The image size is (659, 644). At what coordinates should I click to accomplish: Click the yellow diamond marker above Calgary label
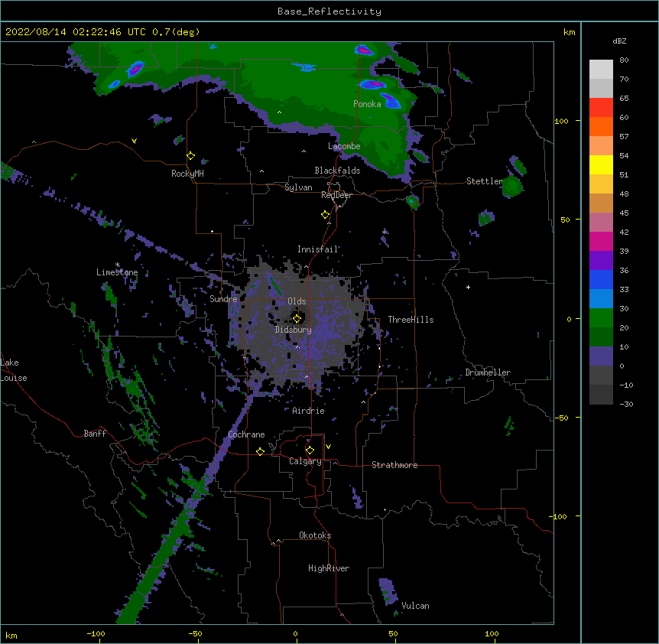point(310,450)
